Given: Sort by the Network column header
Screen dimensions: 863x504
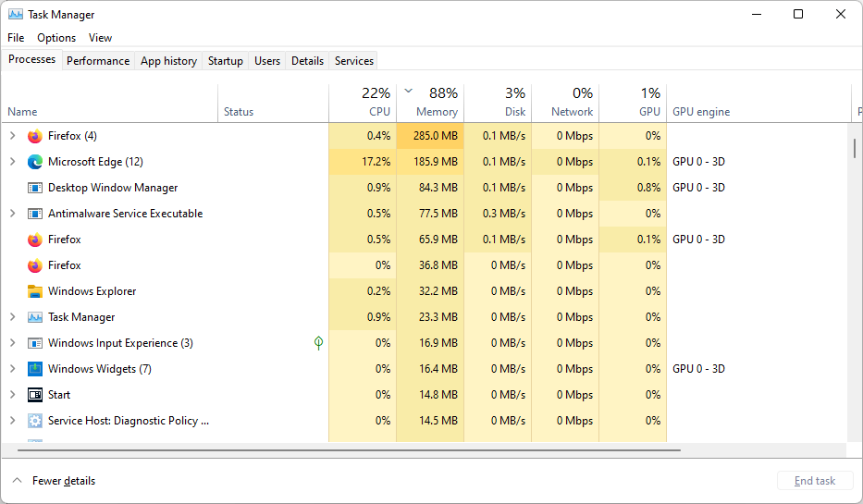Looking at the screenshot, I should [565, 103].
